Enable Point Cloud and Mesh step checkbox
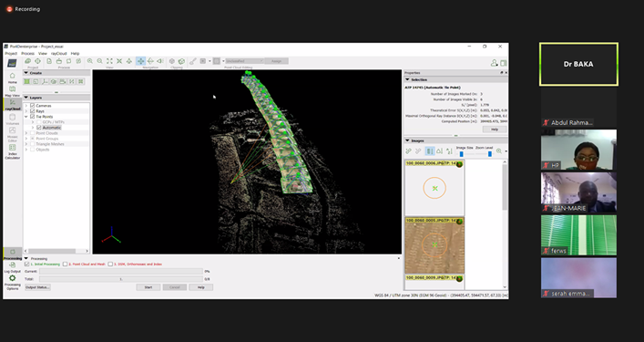 point(66,264)
